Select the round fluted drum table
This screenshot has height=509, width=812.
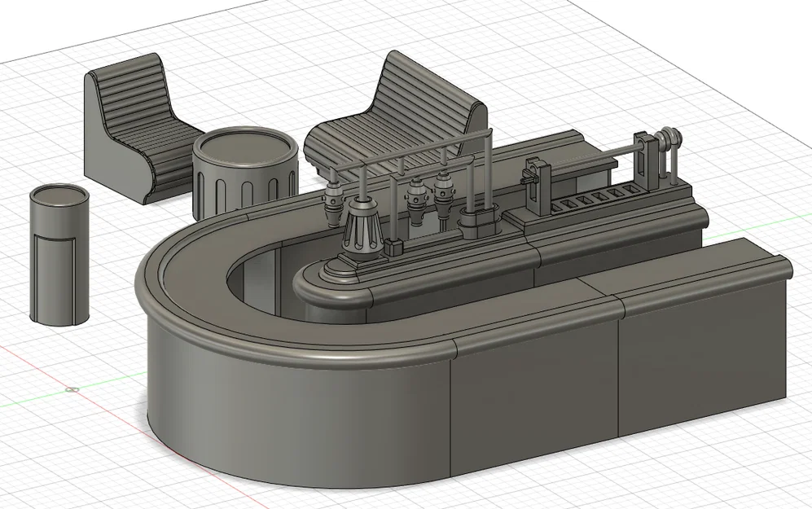point(245,174)
